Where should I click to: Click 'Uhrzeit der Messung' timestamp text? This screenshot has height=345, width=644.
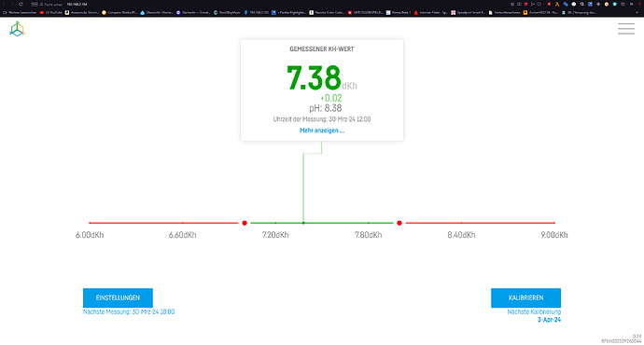(x=322, y=119)
